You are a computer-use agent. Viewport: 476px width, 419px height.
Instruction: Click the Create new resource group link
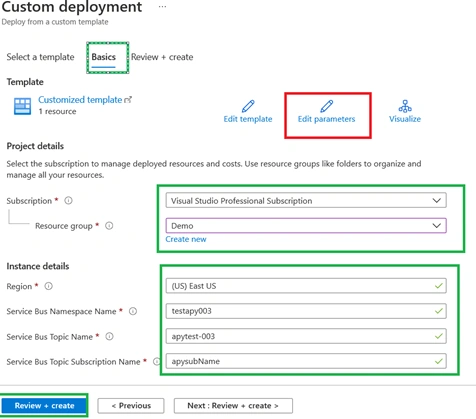[x=186, y=239]
